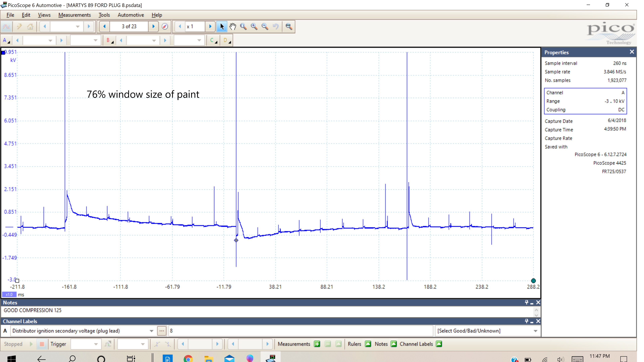
Task: Pin the Notes panel
Action: (x=526, y=302)
